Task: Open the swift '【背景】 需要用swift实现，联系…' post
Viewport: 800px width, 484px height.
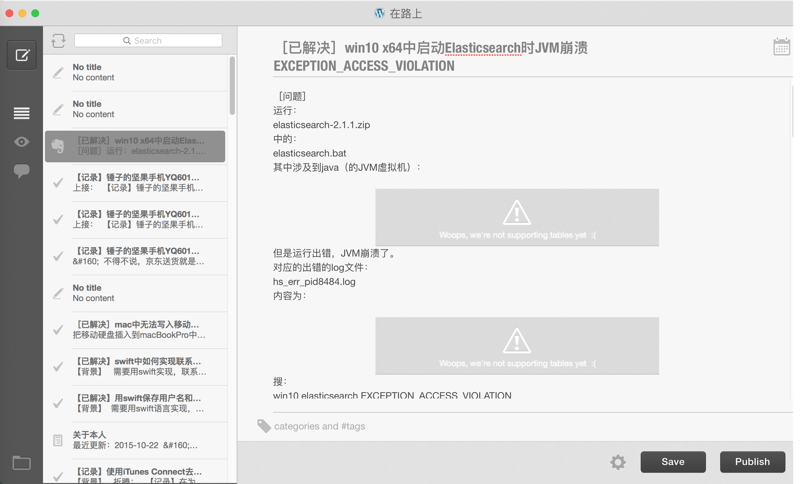Action: click(135, 367)
